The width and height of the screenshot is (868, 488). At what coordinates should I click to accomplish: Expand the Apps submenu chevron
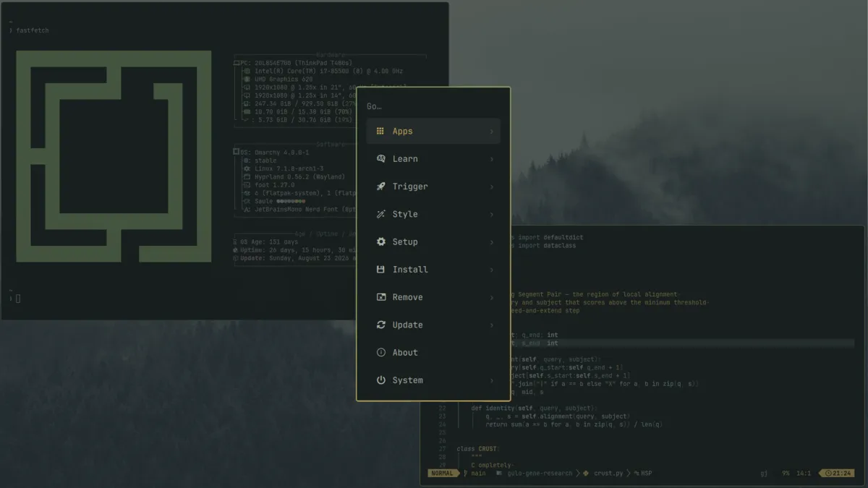[492, 132]
